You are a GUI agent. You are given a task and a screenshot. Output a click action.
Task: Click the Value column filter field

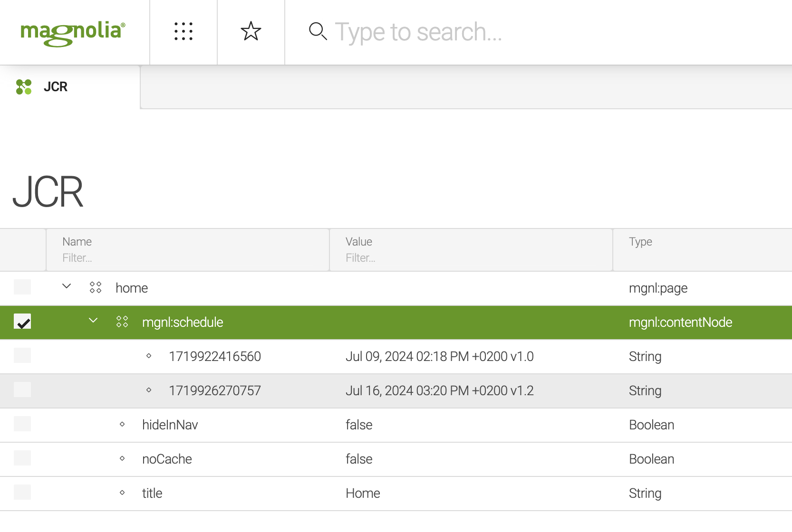point(471,258)
